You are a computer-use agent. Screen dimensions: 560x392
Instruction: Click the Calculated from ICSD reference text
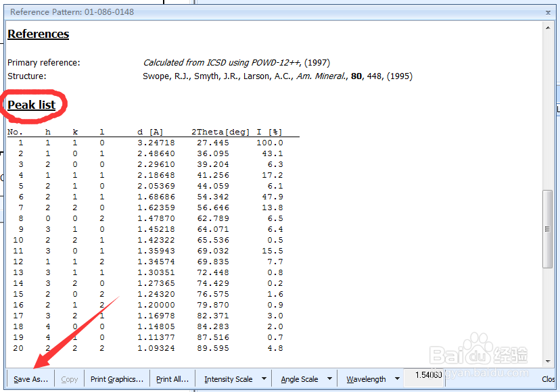(x=237, y=63)
